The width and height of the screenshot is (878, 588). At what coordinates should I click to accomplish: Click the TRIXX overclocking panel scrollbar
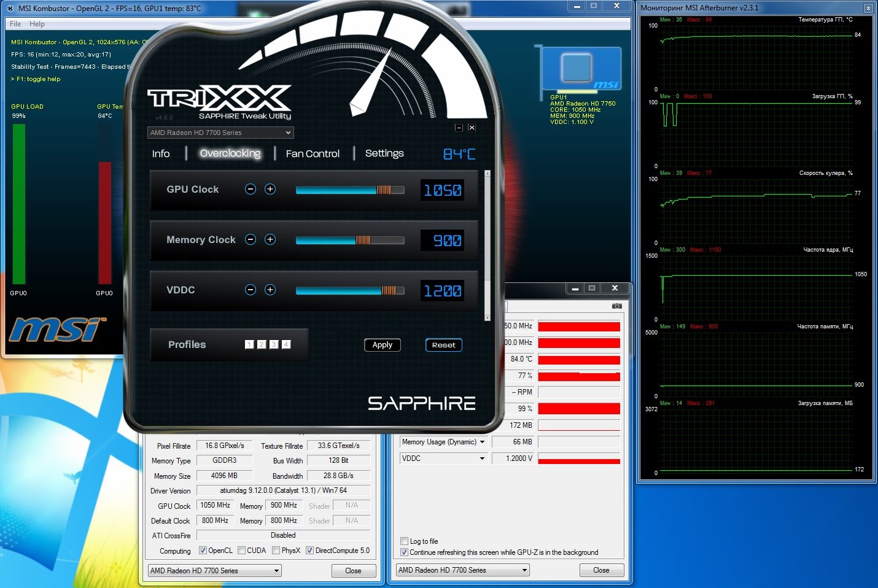pyautogui.click(x=488, y=246)
